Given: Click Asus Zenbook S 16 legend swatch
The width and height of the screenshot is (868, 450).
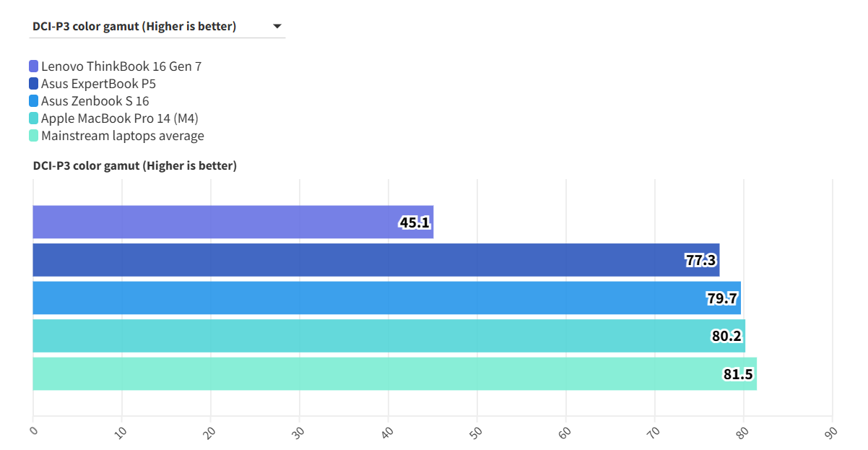Looking at the screenshot, I should click(34, 101).
